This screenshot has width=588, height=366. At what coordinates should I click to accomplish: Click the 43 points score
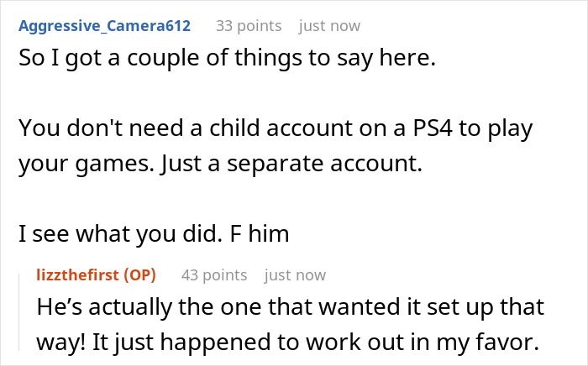click(x=213, y=274)
